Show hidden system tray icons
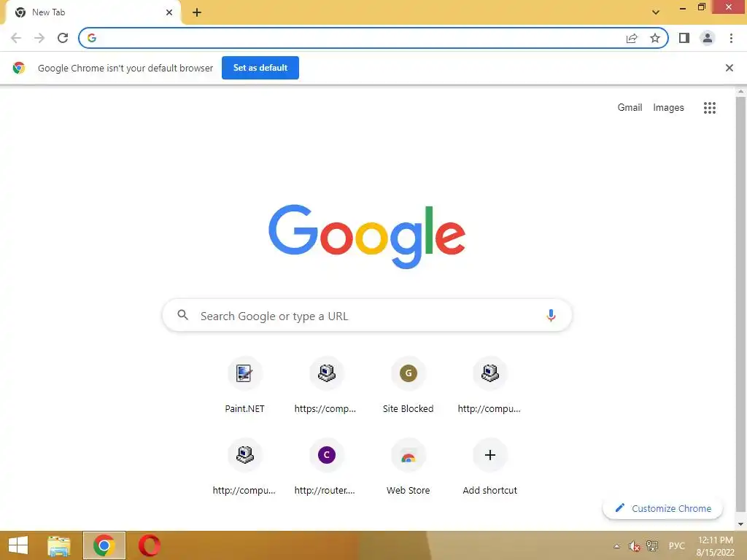Image resolution: width=747 pixels, height=560 pixels. (617, 546)
